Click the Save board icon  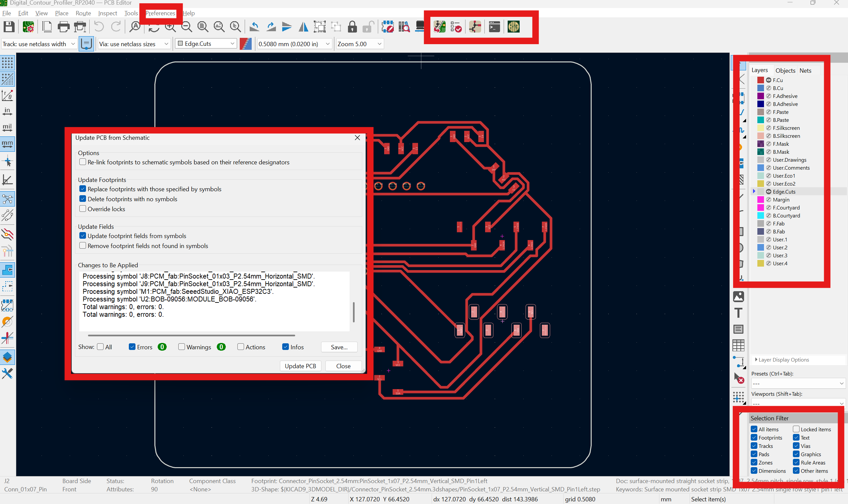click(9, 27)
